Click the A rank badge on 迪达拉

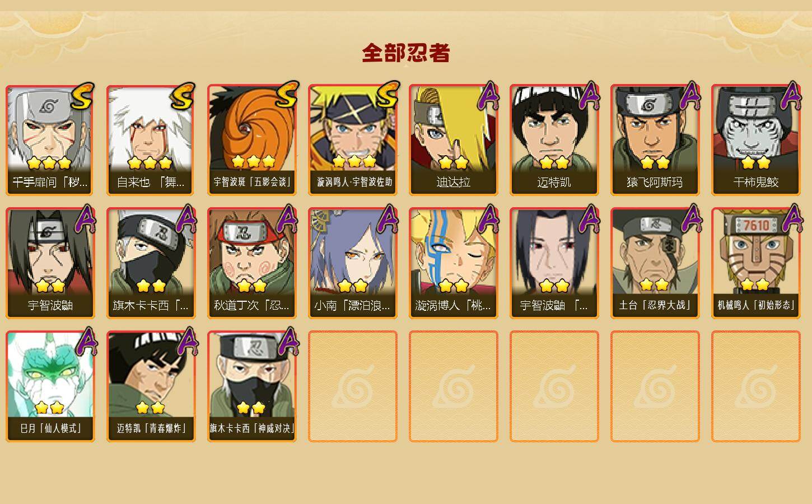[x=488, y=95]
